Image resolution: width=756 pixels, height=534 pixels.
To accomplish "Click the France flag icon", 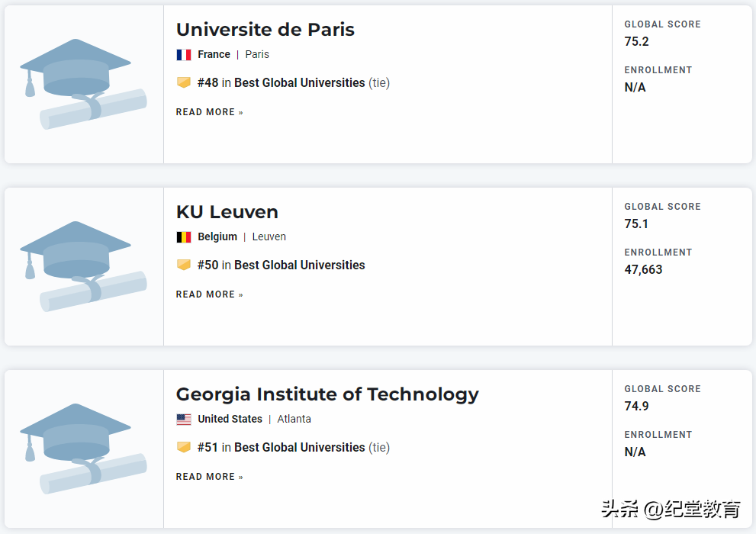I will pyautogui.click(x=184, y=55).
